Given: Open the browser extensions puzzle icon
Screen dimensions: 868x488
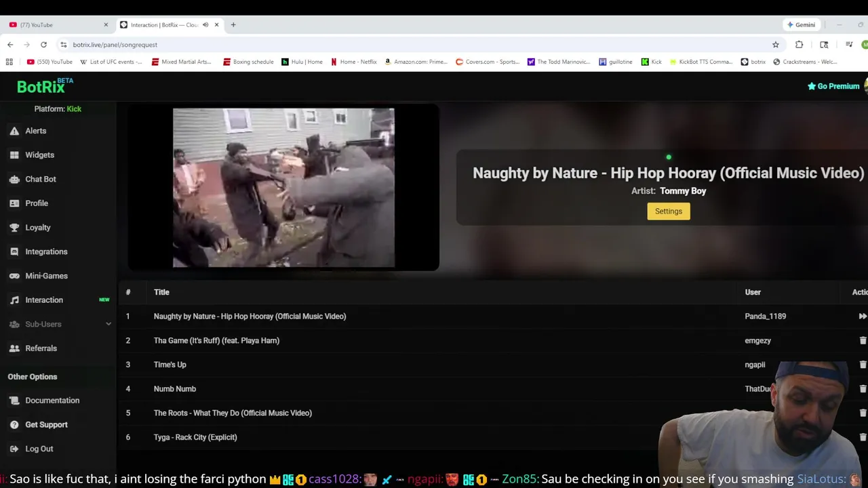Looking at the screenshot, I should [800, 45].
